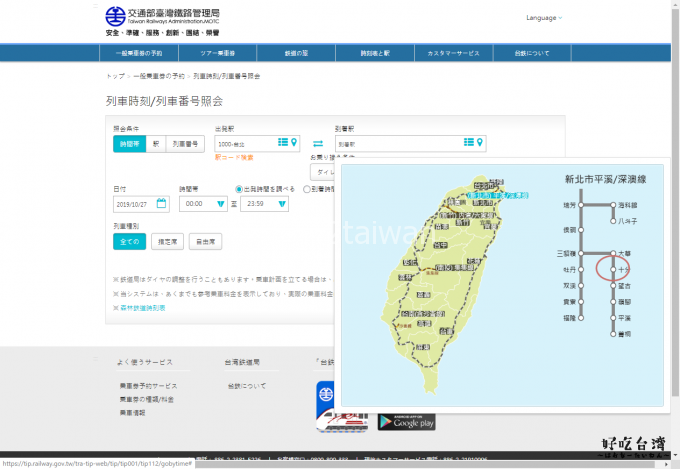Open station list for departure station
Screen dimensions: 680x469
click(x=283, y=144)
